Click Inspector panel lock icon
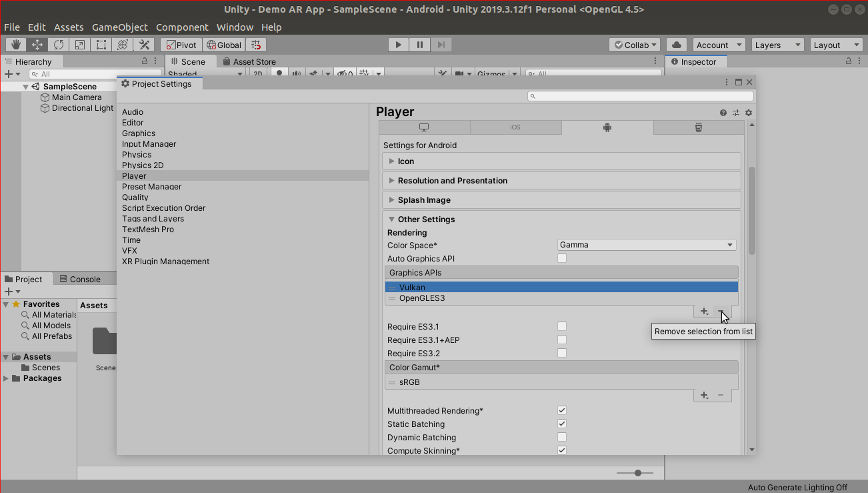Viewport: 868px width, 493px height. [x=849, y=61]
